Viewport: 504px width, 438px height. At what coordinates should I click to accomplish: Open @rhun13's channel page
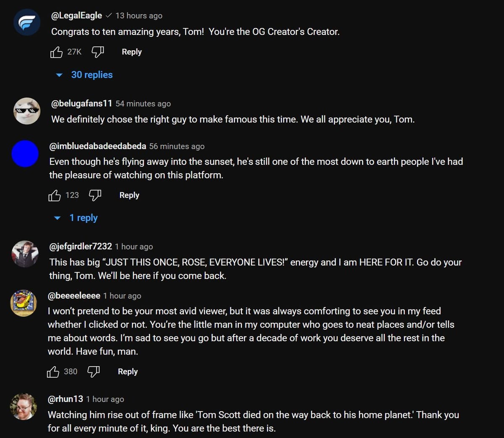(65, 399)
